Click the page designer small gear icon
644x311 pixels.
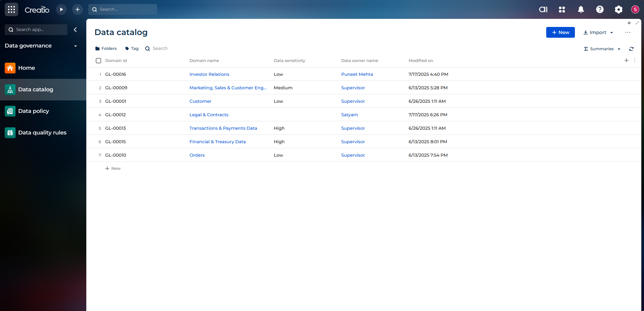point(629,23)
